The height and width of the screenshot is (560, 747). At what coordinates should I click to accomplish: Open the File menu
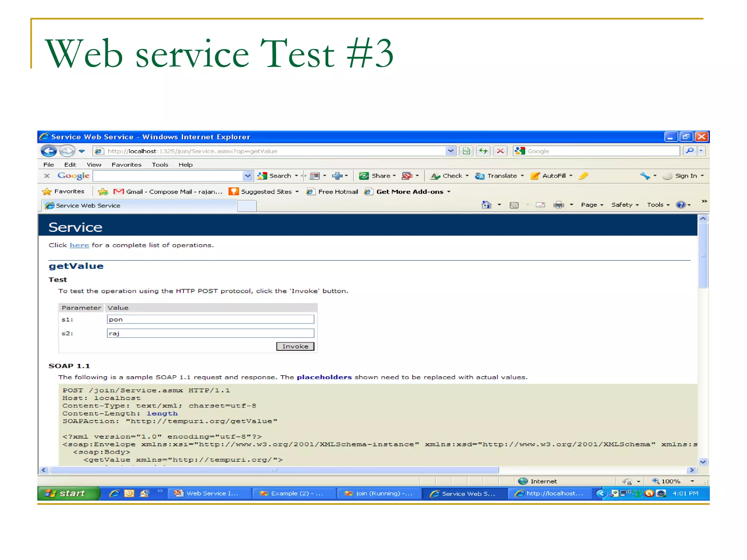tap(49, 165)
